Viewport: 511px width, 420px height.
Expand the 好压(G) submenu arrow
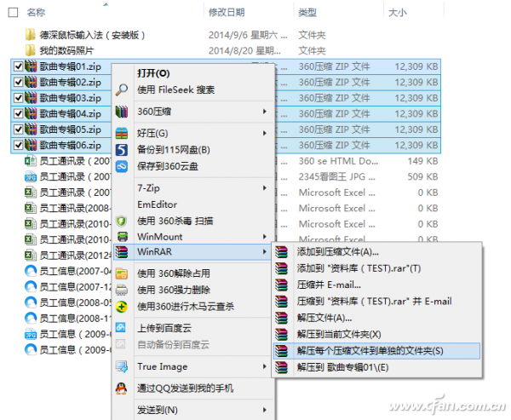[265, 133]
